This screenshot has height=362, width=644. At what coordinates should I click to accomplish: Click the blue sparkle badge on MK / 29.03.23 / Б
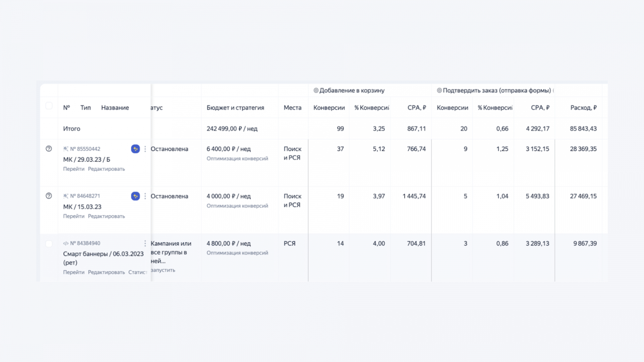click(x=135, y=149)
